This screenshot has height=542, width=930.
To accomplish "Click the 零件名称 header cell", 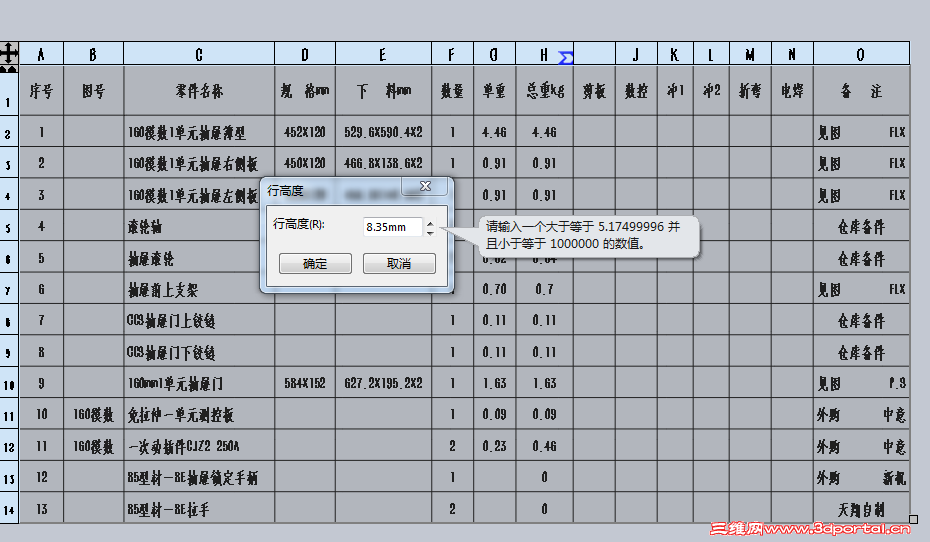I will pyautogui.click(x=199, y=91).
